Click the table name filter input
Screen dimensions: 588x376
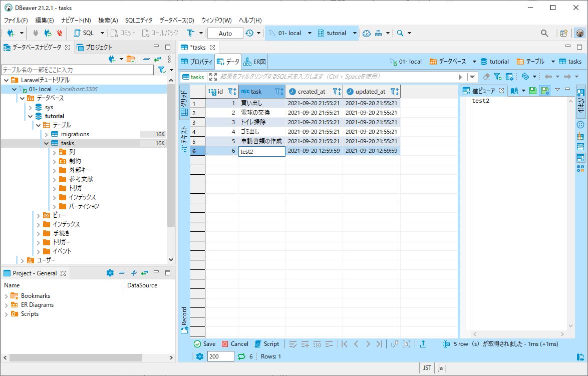pos(78,70)
